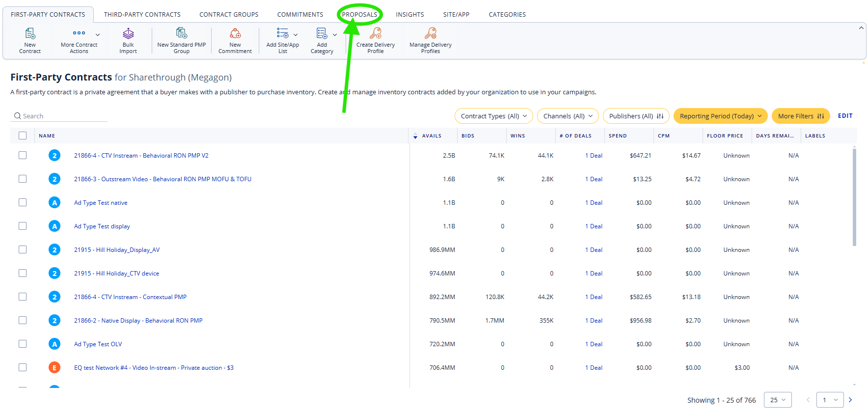Click the Add Category icon
Image resolution: width=868 pixels, height=413 pixels.
pos(322,33)
